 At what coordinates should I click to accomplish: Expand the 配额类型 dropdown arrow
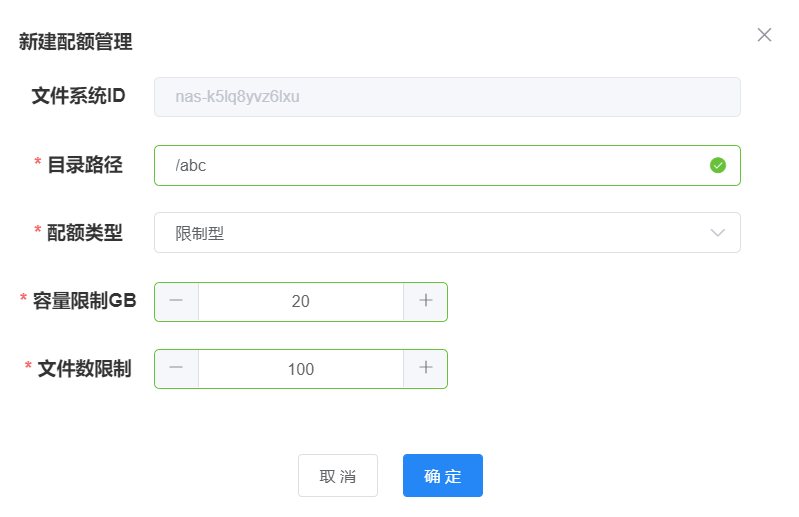tap(717, 232)
